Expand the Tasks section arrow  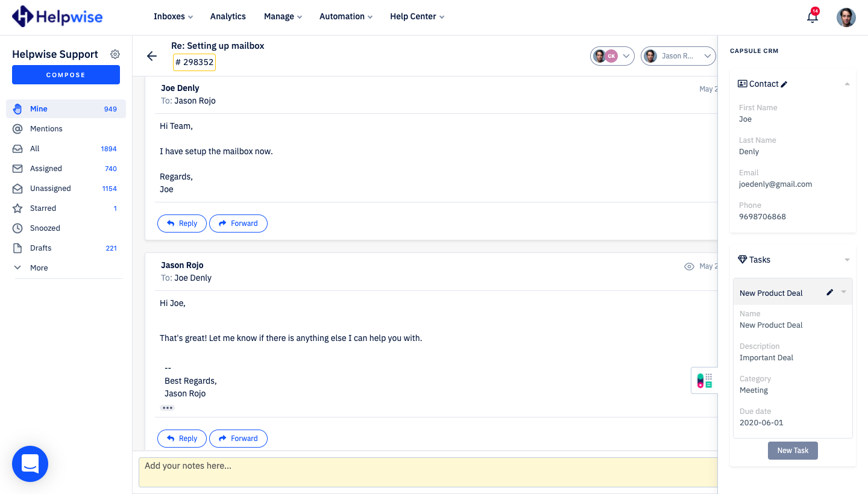click(847, 260)
